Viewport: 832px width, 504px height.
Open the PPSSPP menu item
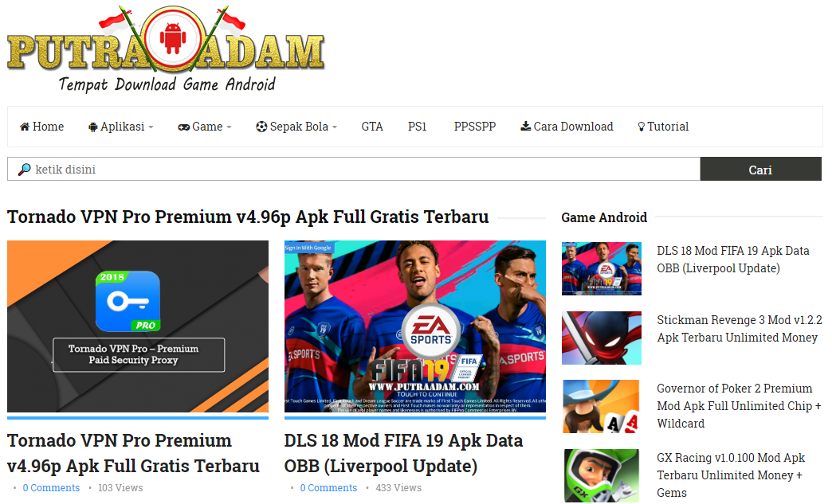tap(475, 127)
